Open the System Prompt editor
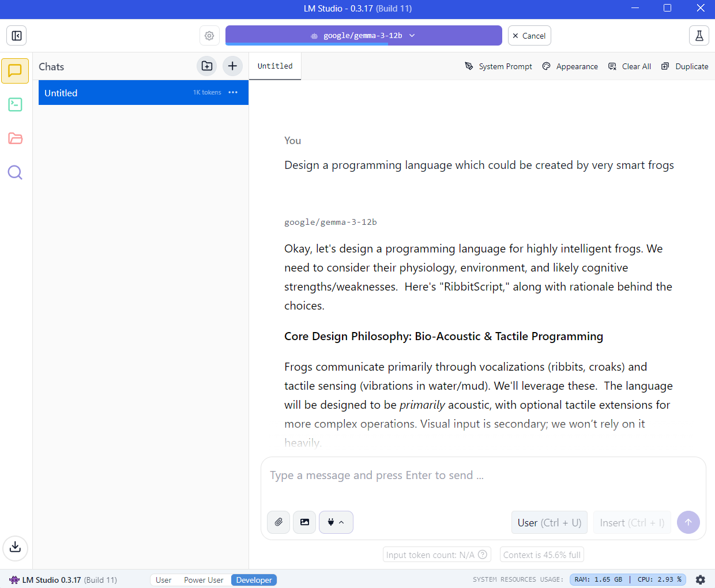 pyautogui.click(x=498, y=66)
